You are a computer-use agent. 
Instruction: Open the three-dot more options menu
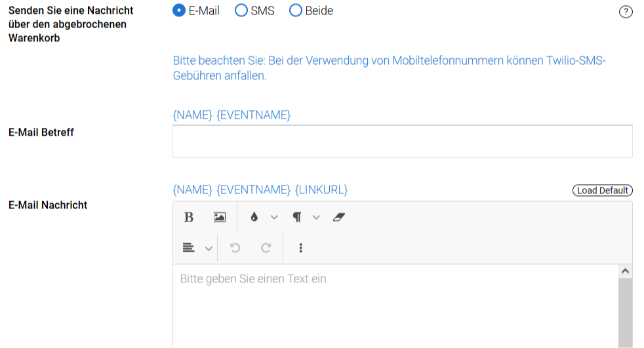(300, 248)
